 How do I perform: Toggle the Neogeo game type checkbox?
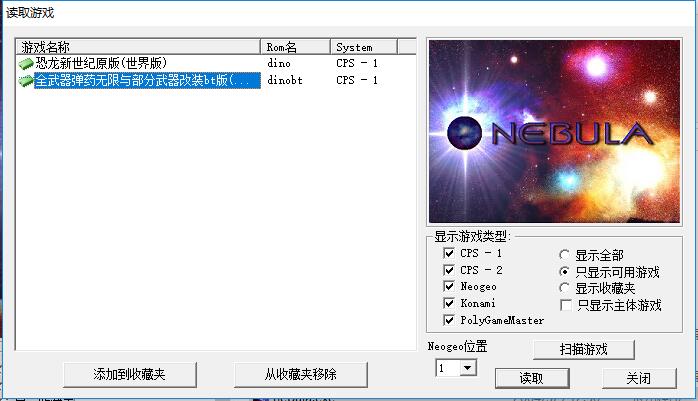pyautogui.click(x=449, y=286)
